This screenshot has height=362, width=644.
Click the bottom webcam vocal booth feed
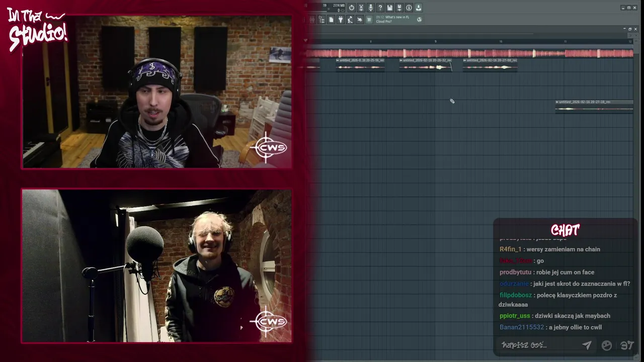click(157, 266)
